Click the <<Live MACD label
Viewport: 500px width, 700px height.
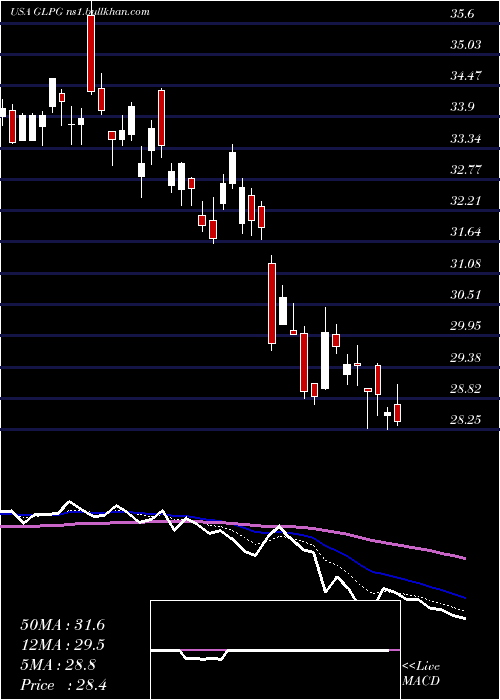(421, 674)
